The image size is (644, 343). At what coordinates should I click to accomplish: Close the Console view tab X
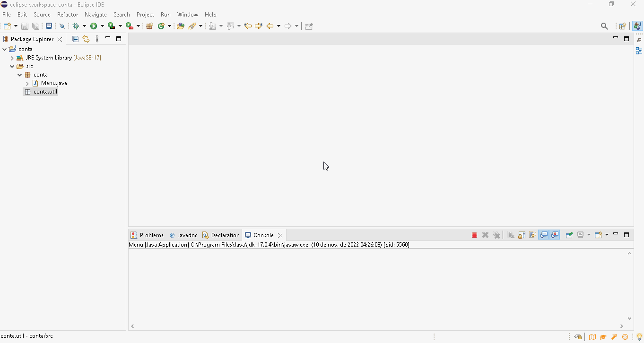pyautogui.click(x=280, y=235)
